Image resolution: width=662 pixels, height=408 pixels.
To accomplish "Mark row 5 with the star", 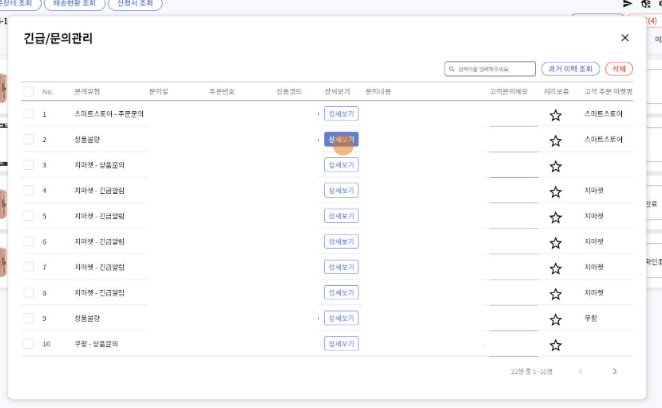I will 555,217.
